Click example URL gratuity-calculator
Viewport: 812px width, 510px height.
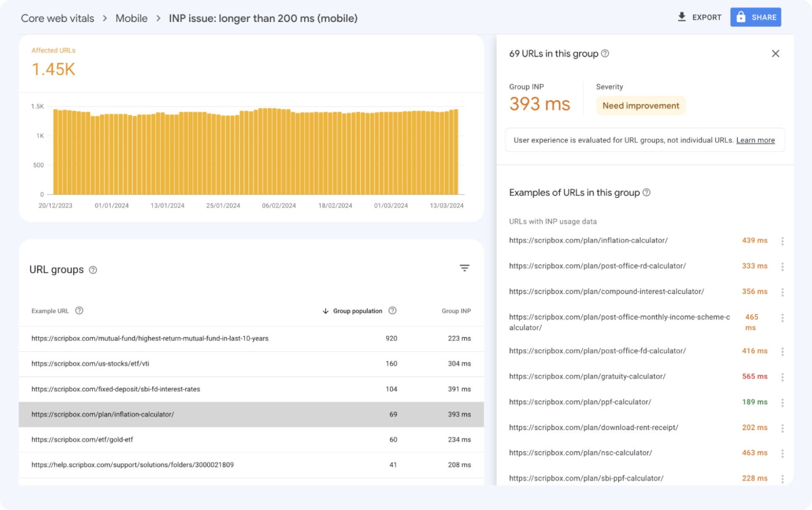point(587,376)
